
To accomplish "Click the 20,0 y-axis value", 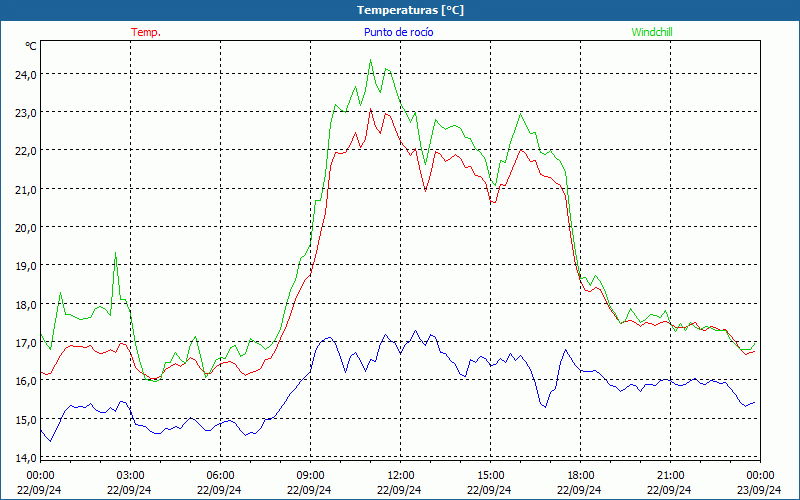I will click(x=26, y=228).
